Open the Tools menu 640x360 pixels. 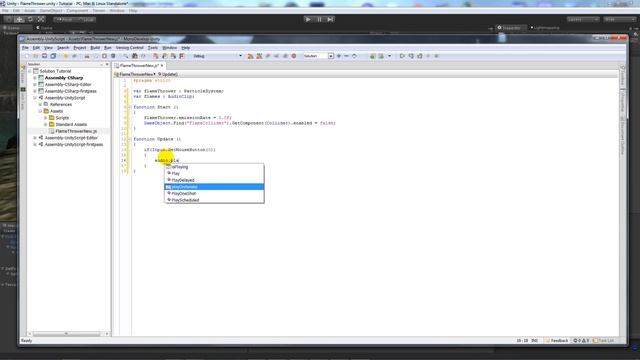click(153, 48)
